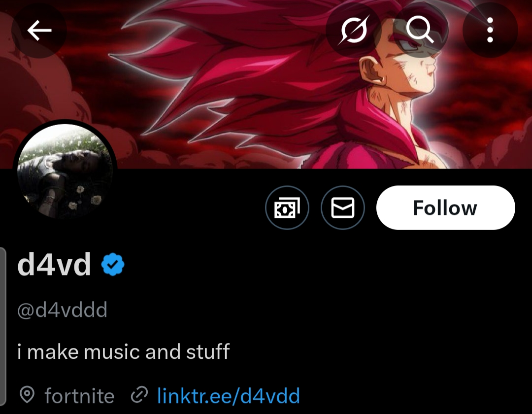Tap the 'fortnite' location text

(x=79, y=396)
